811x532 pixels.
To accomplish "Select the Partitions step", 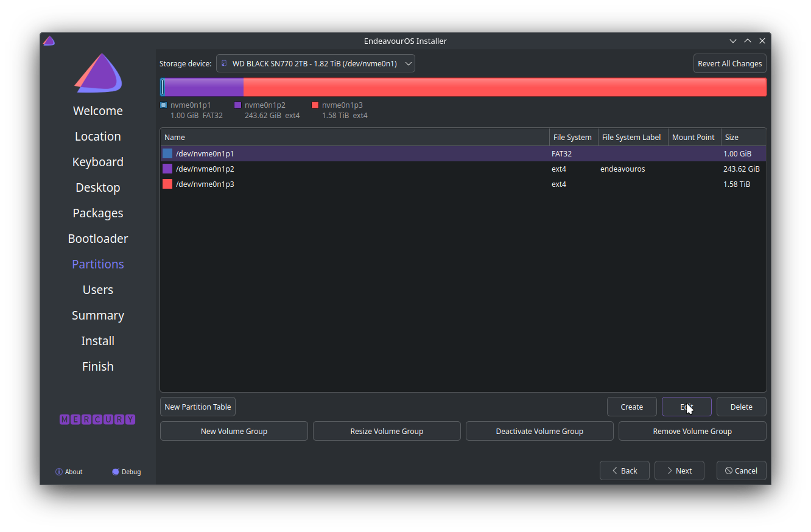I will click(98, 264).
